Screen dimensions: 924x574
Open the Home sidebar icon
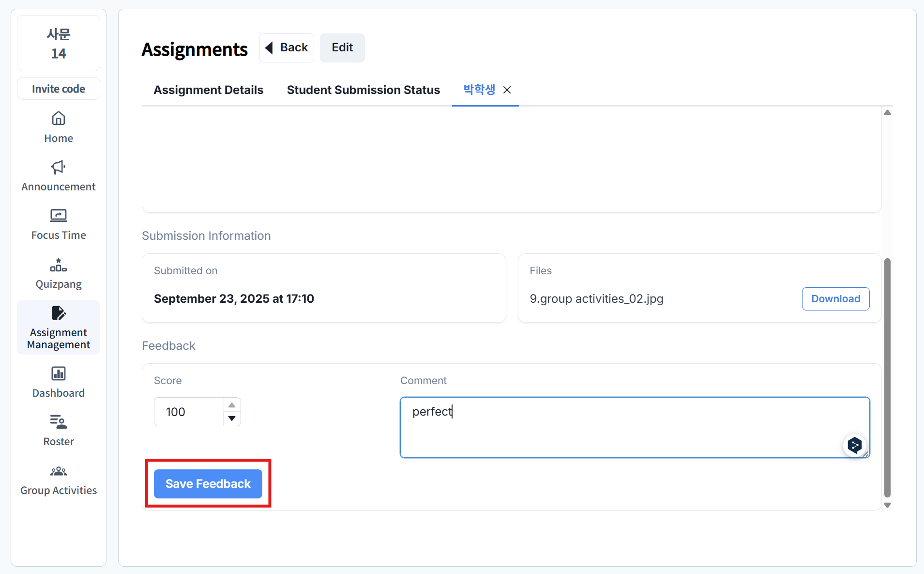(x=59, y=119)
